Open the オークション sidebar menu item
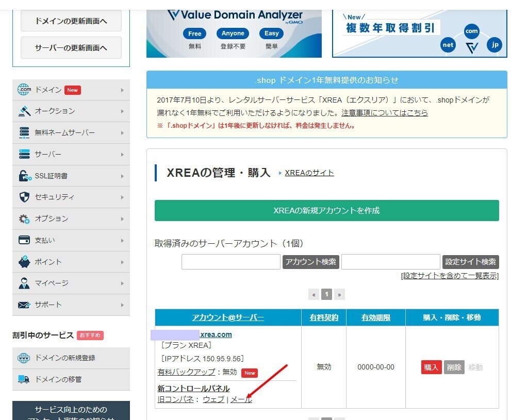Screen dimensions: 511x420 tap(71, 111)
